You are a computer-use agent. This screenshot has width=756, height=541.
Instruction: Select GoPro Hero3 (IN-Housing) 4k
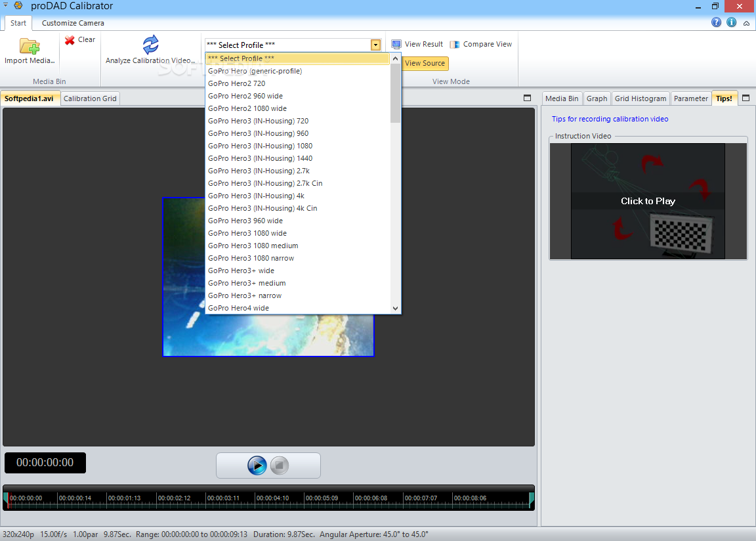(297, 196)
